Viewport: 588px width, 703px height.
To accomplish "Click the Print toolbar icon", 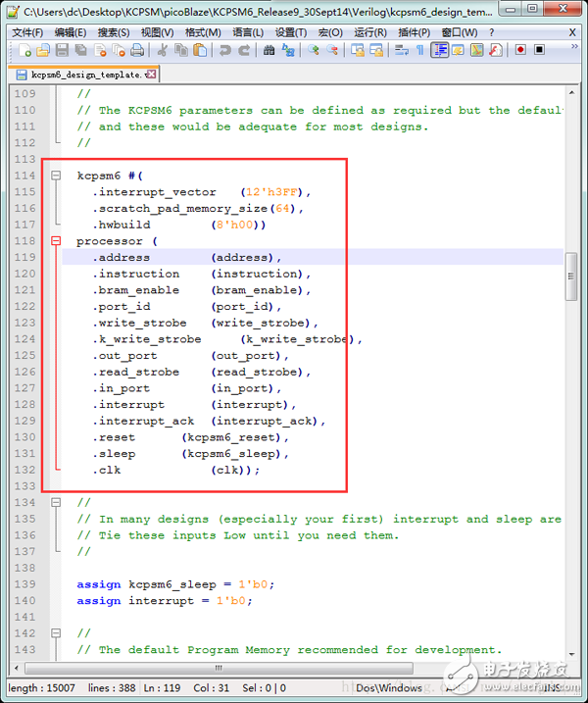I will tap(138, 50).
